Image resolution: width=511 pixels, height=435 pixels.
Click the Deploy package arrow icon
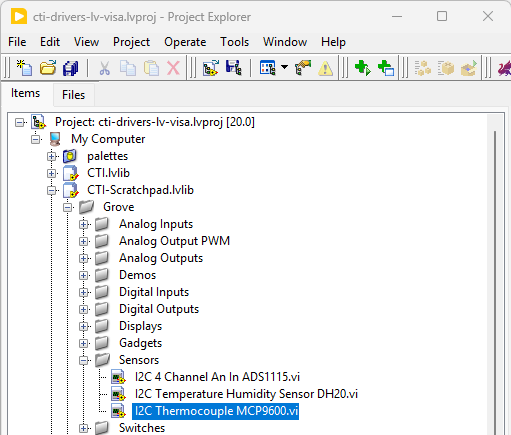(x=469, y=68)
